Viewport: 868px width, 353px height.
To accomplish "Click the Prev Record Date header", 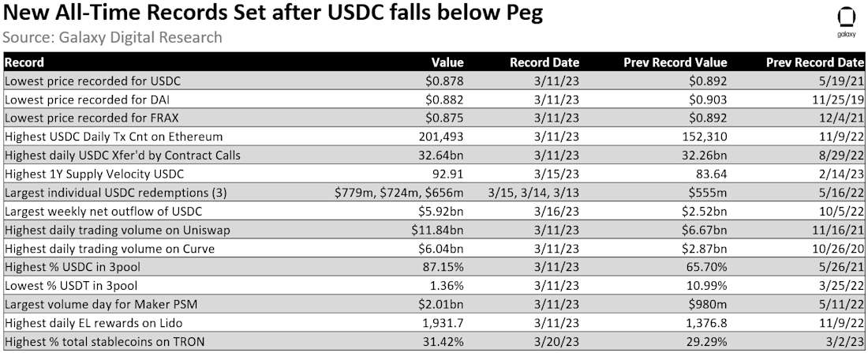I will click(x=815, y=62).
